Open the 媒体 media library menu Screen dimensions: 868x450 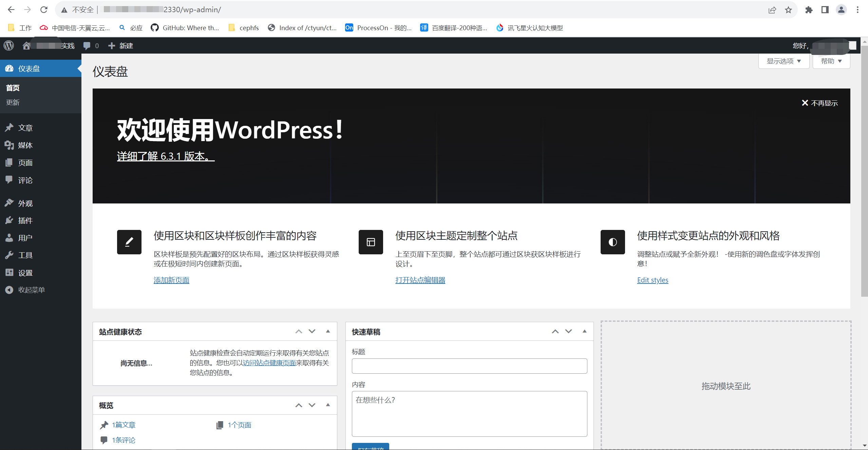coord(25,145)
